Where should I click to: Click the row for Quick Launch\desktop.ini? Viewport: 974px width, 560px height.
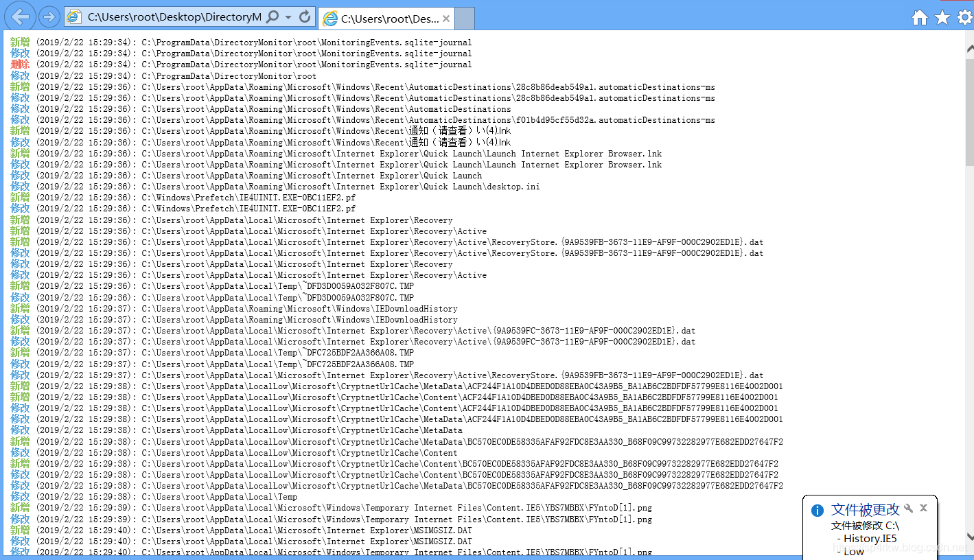[275, 187]
